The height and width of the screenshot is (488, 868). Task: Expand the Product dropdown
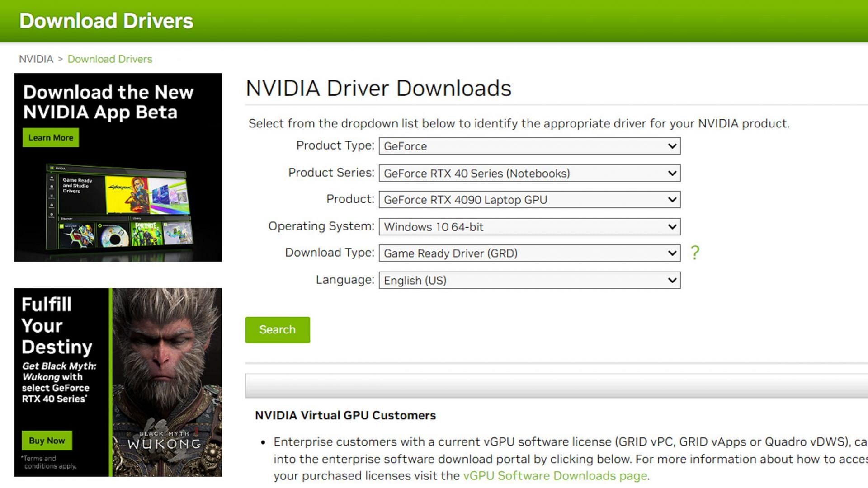coord(529,200)
